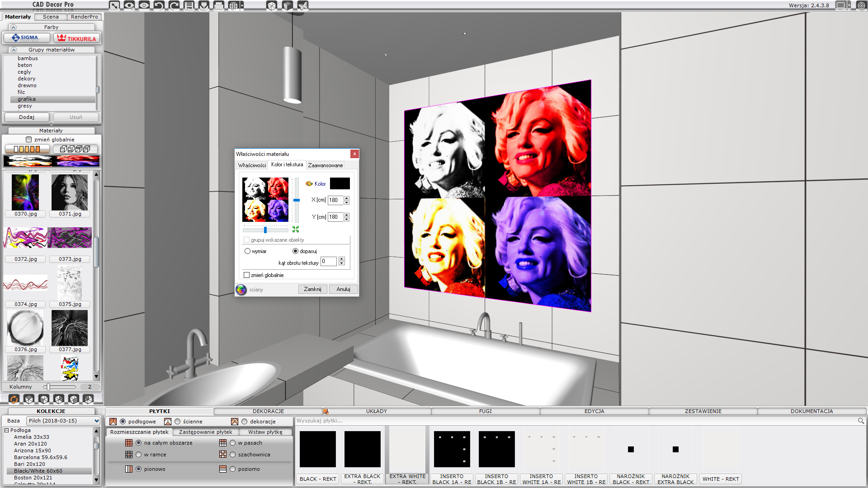The height and width of the screenshot is (488, 868).
Task: Click the search magnifier in tile search
Action: coord(861,421)
